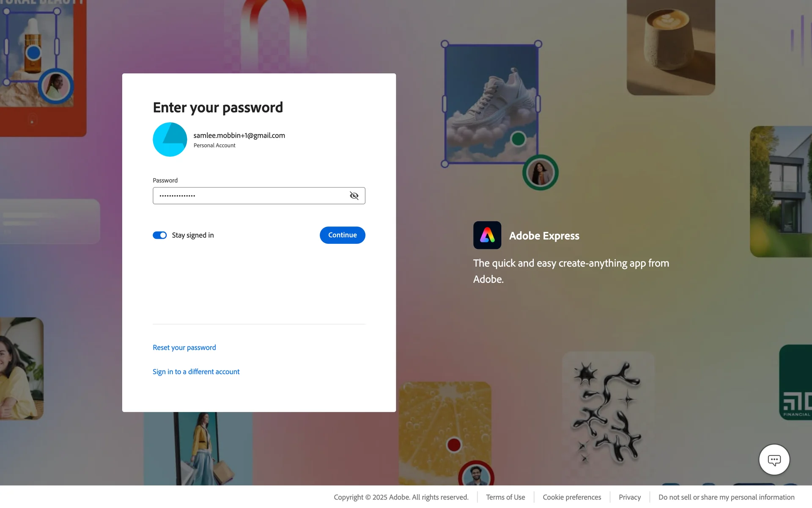
Task: Open Terms of Use footer link
Action: click(505, 497)
